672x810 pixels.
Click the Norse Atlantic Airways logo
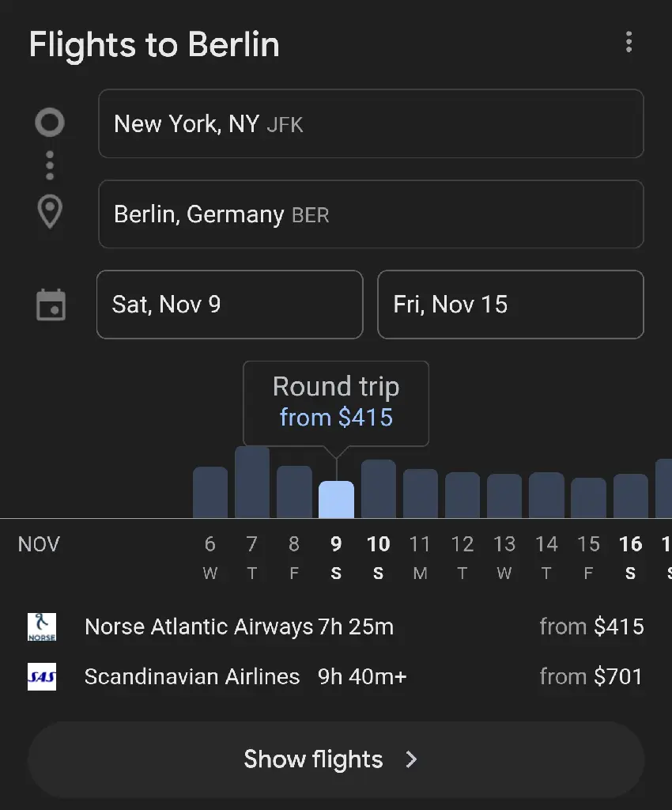coord(42,626)
